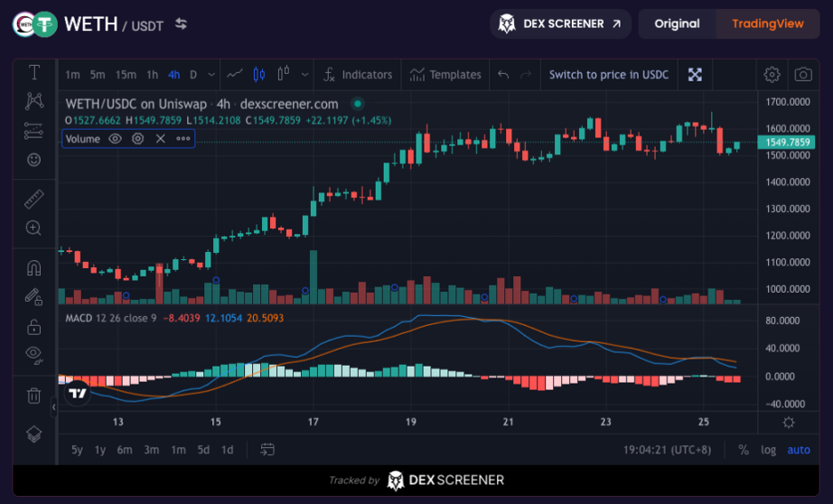Swap the WETH / USDT pair order
The image size is (833, 504).
click(182, 24)
